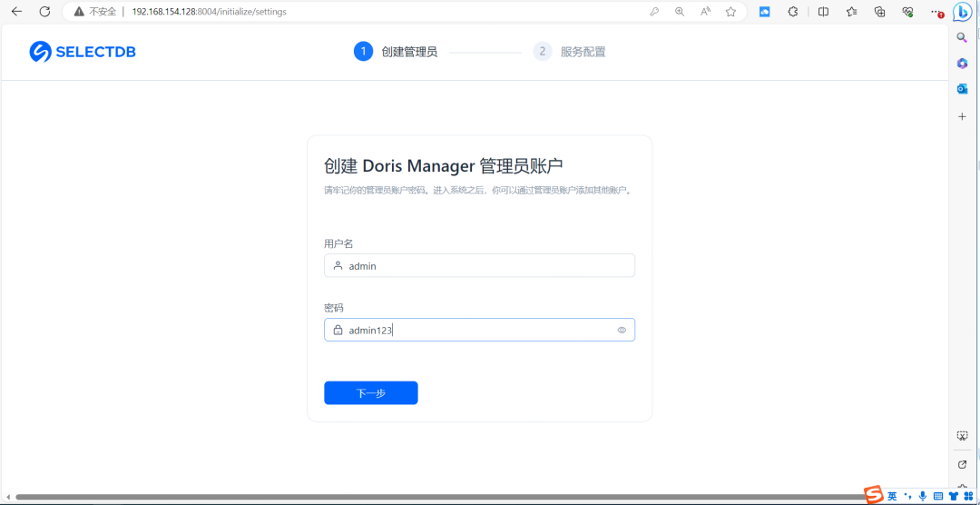Reload the page with the refresh icon
This screenshot has width=980, height=505.
tap(44, 11)
